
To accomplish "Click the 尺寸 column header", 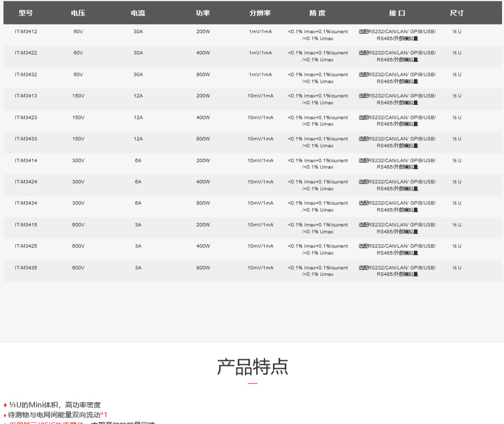I will (x=457, y=13).
